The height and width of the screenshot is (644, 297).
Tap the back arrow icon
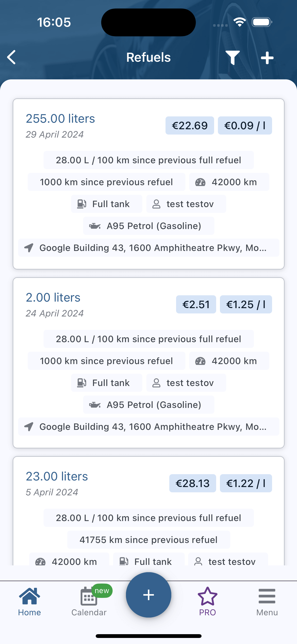coord(11,57)
